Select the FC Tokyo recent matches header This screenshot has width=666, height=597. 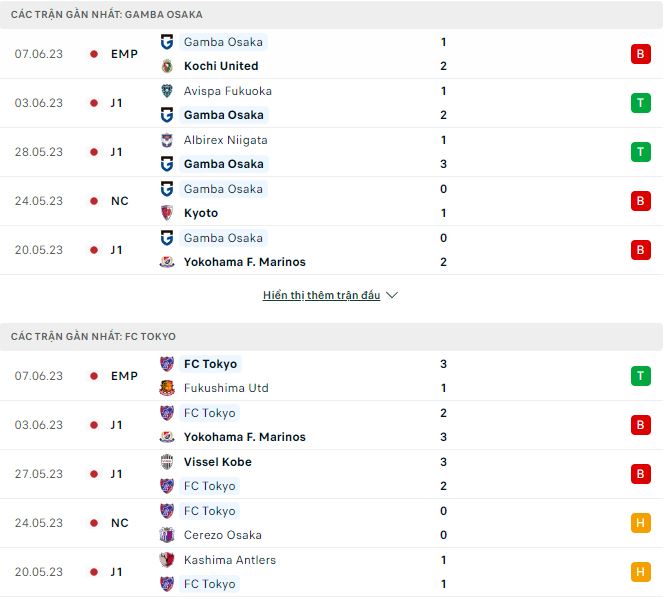pos(93,337)
